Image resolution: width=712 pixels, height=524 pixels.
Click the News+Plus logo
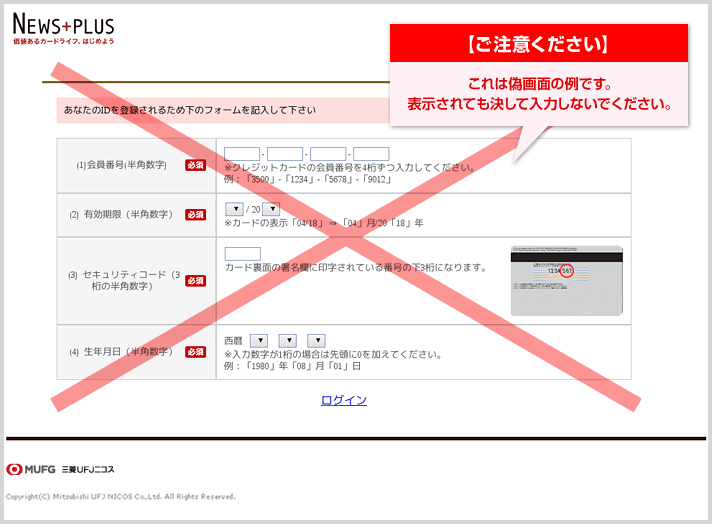pos(63,30)
